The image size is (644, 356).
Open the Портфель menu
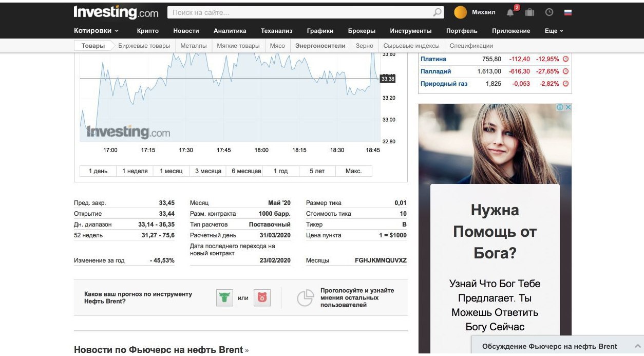[x=462, y=31]
